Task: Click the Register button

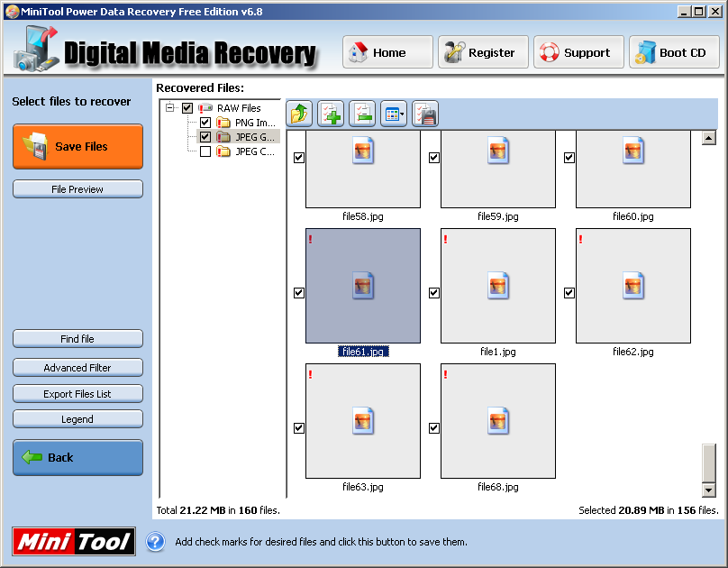Action: click(483, 52)
